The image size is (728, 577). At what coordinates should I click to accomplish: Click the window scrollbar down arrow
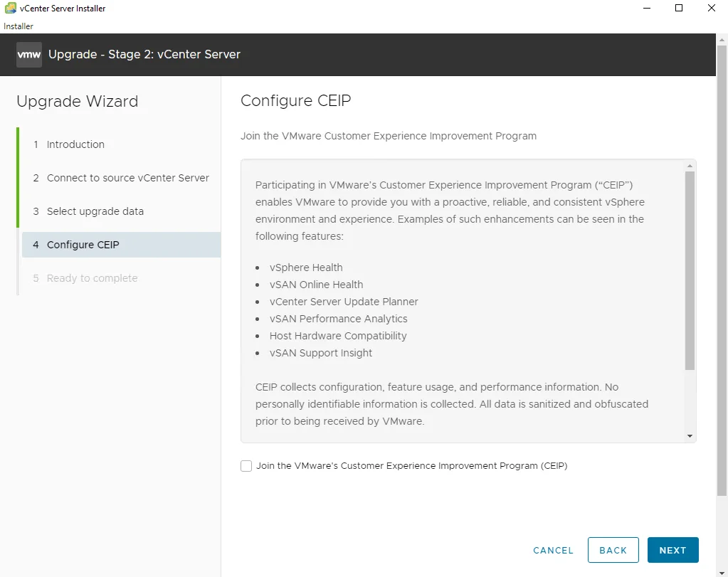click(722, 572)
